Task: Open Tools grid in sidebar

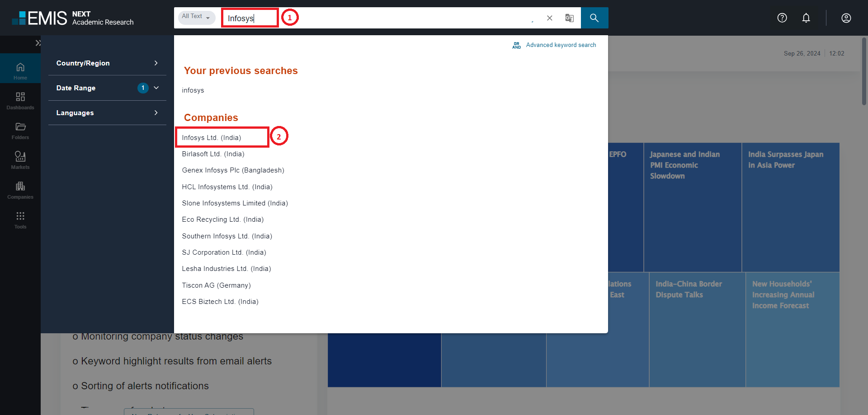Action: coord(20,220)
